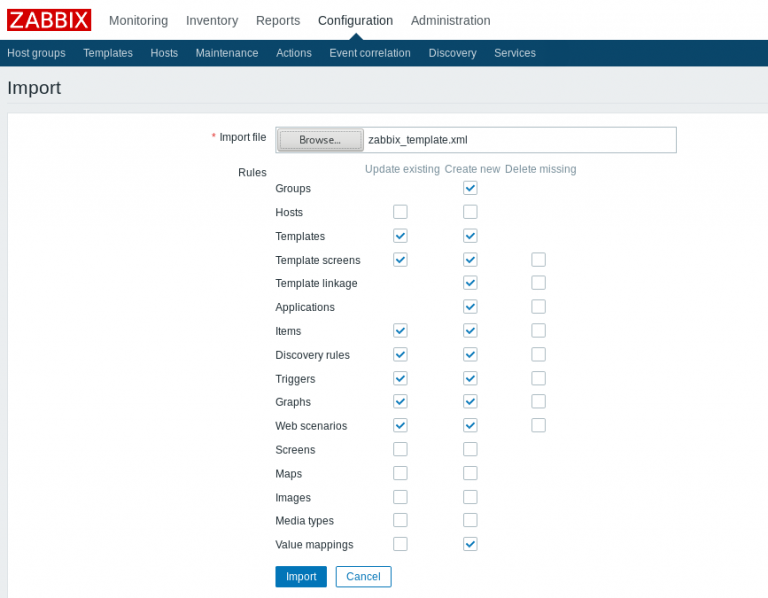
Task: Check Media types Update existing checkbox
Action: (x=400, y=520)
